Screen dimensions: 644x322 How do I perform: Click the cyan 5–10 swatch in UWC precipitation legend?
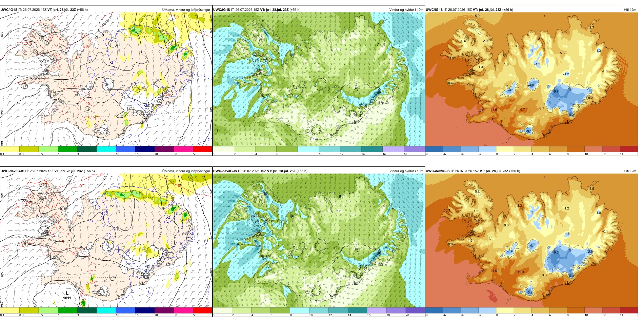[x=106, y=149]
